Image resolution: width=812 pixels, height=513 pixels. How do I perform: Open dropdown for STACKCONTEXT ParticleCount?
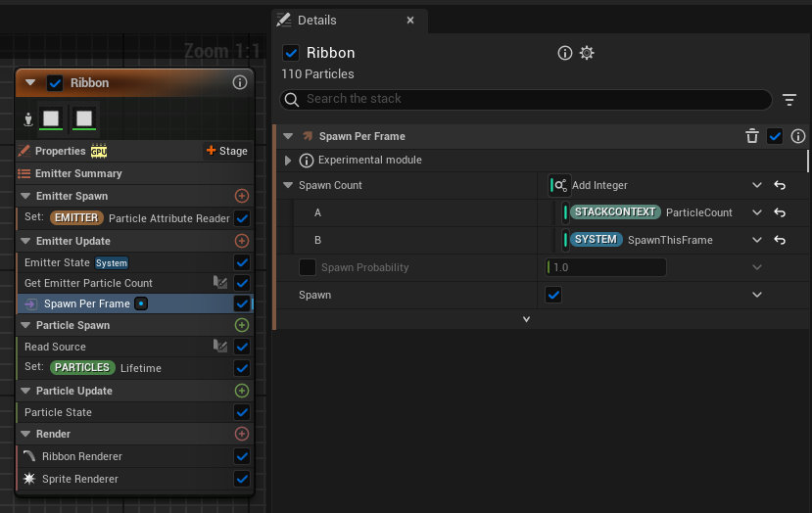click(756, 212)
